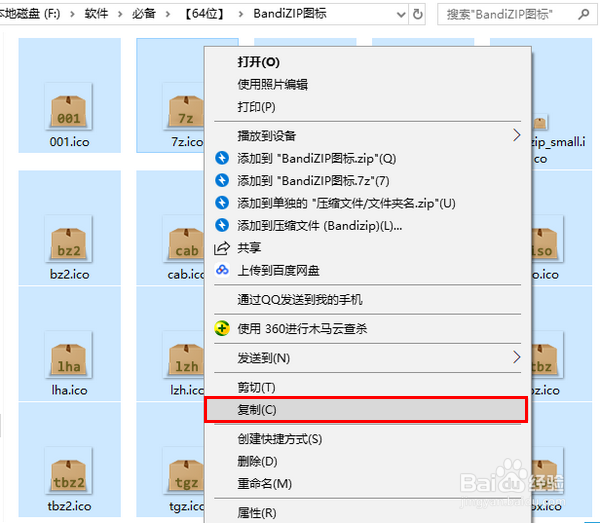This screenshot has height=523, width=600.
Task: Select the 001.ico file icon
Action: coord(69,106)
